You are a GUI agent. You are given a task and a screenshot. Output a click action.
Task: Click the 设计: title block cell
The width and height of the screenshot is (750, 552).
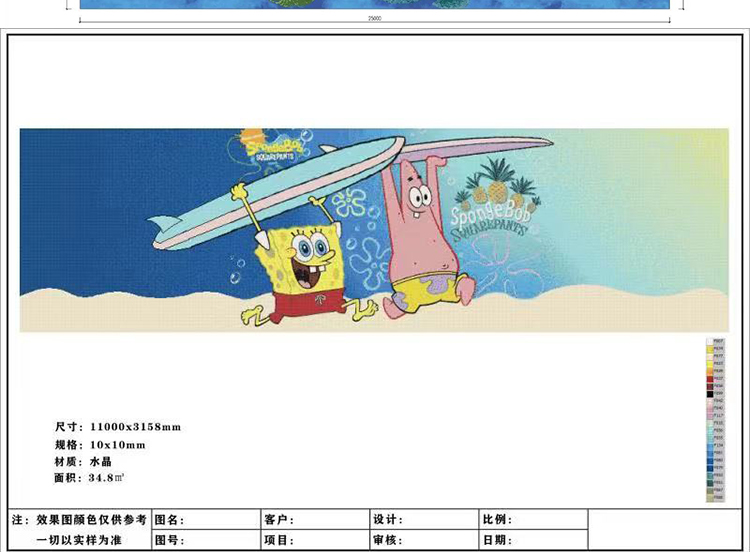pos(424,519)
